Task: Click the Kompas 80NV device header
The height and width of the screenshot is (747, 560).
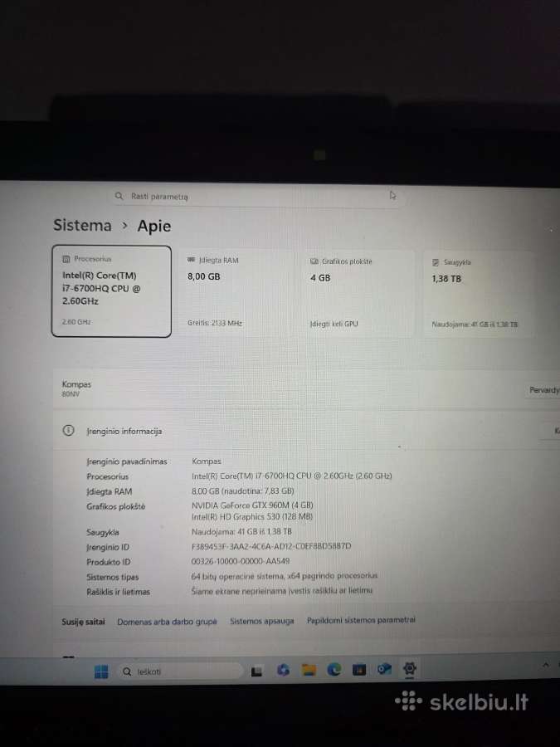Action: 76,388
